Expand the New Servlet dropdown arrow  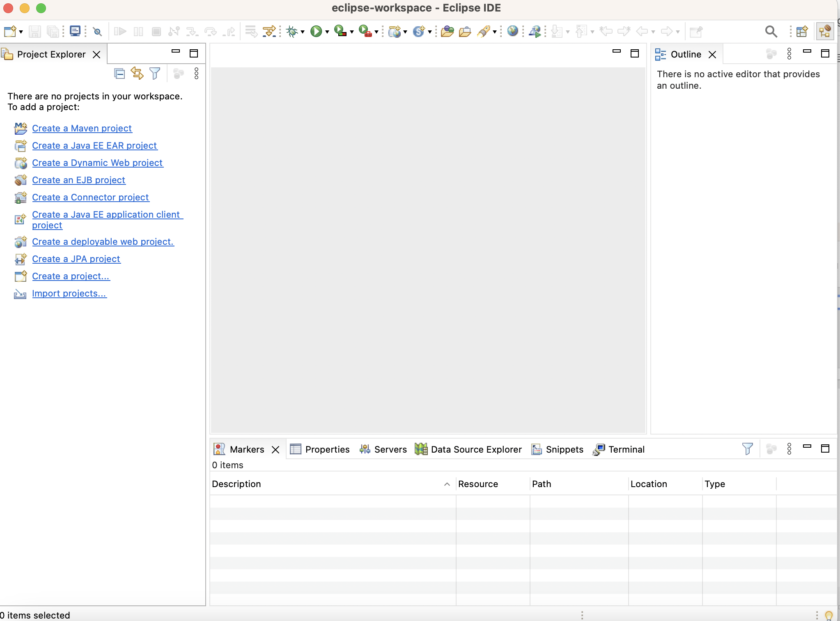tap(430, 32)
